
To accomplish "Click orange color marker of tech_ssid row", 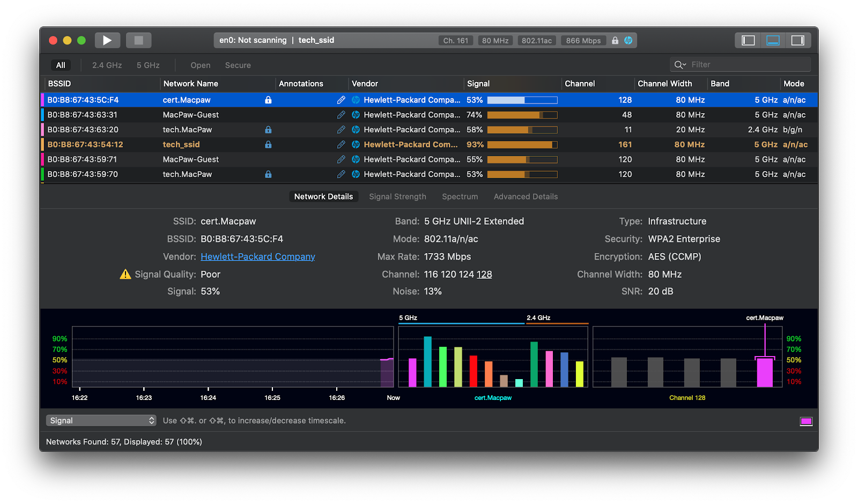I will (x=42, y=145).
